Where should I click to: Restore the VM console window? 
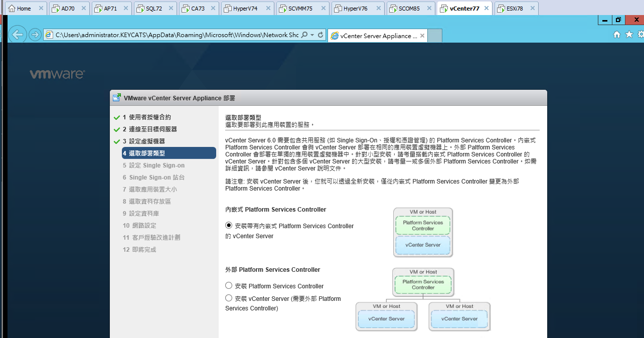(x=618, y=20)
